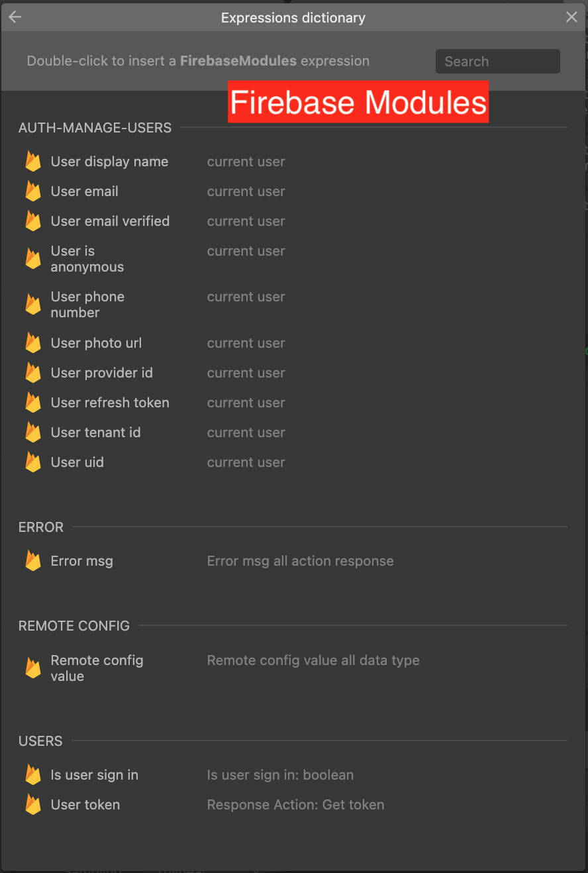Viewport: 588px width, 873px height.
Task: Click Firebase icon beside Error msg
Action: tap(33, 561)
